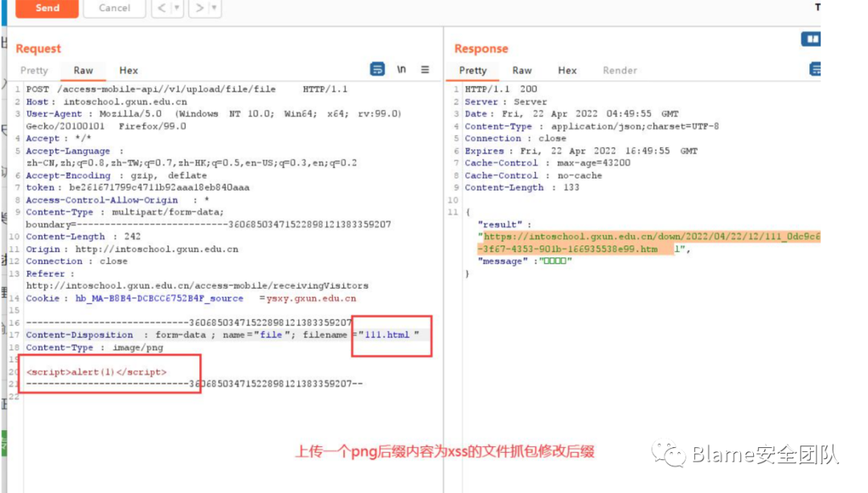Toggle the side-by-side layout icon
The image size is (868, 493).
811,39
